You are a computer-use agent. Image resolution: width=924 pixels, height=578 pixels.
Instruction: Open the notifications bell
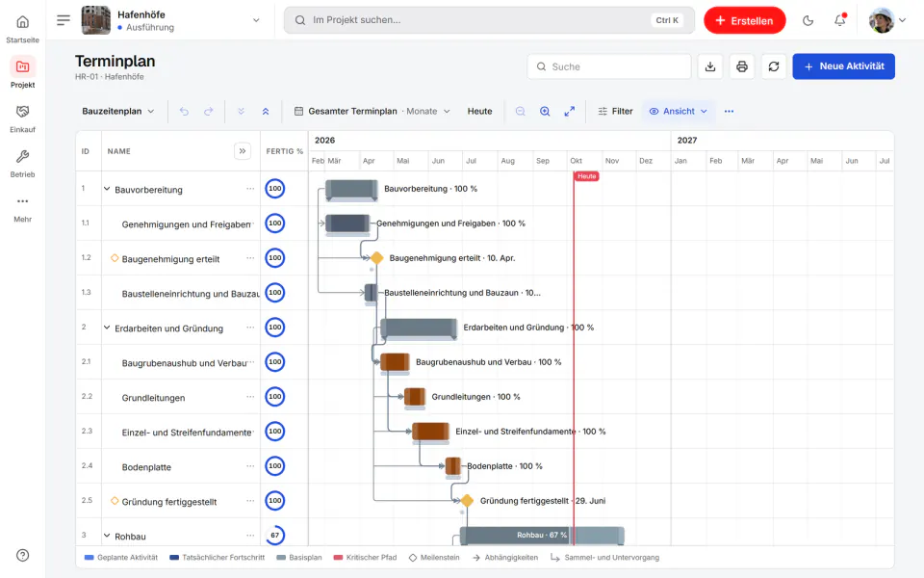point(839,20)
